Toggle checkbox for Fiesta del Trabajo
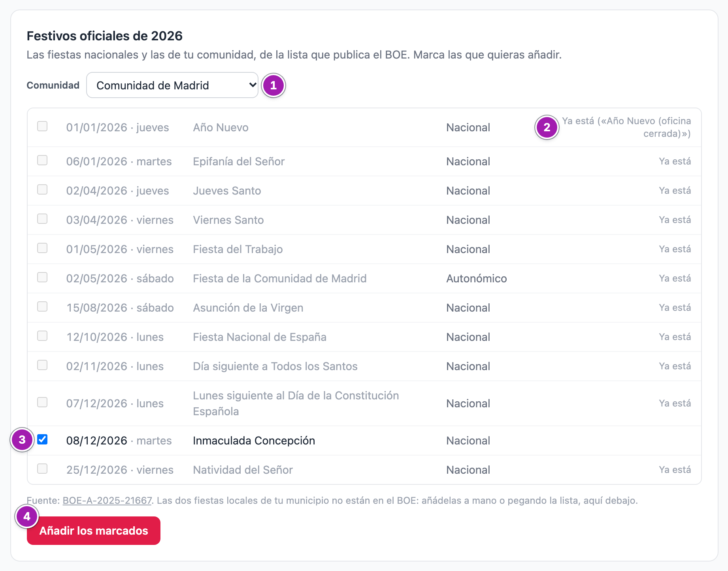This screenshot has height=571, width=728. [x=42, y=248]
